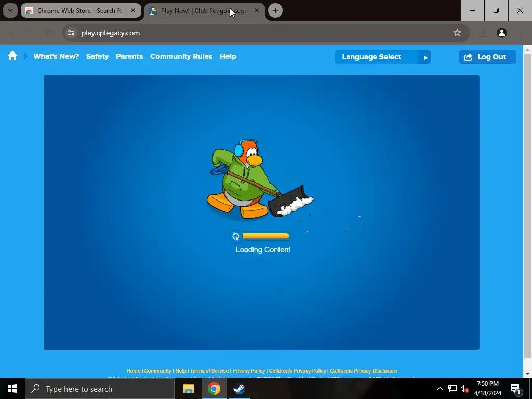Image resolution: width=532 pixels, height=399 pixels.
Task: Open the What's New? page
Action: click(x=56, y=56)
